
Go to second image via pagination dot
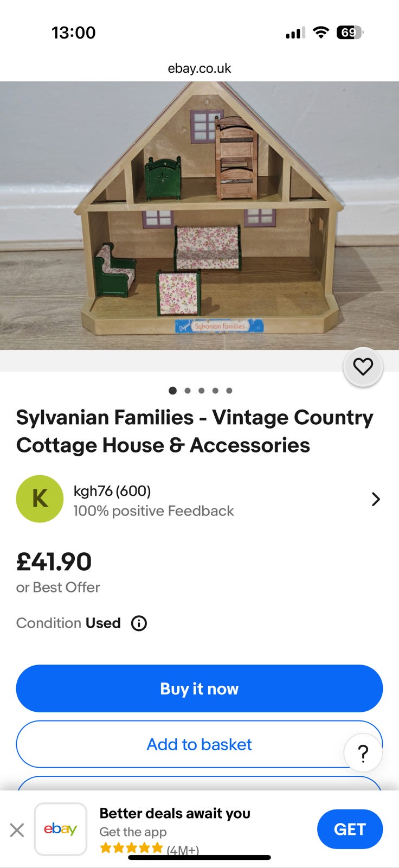point(187,391)
